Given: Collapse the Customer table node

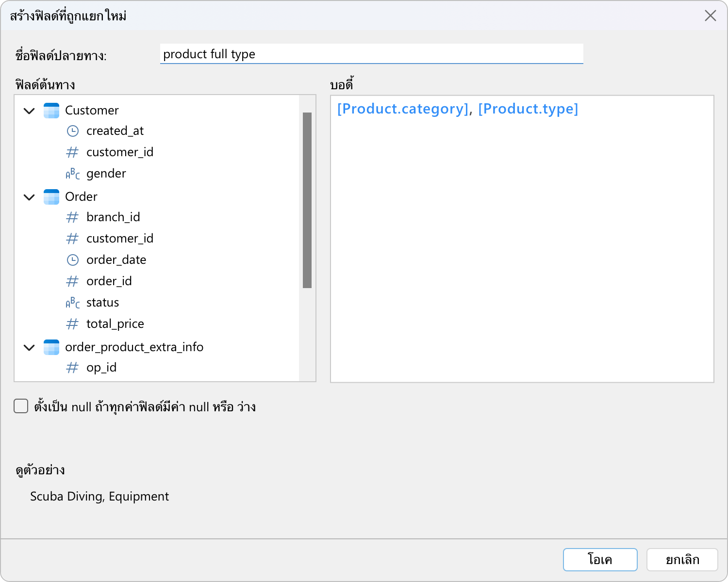Looking at the screenshot, I should coord(30,111).
